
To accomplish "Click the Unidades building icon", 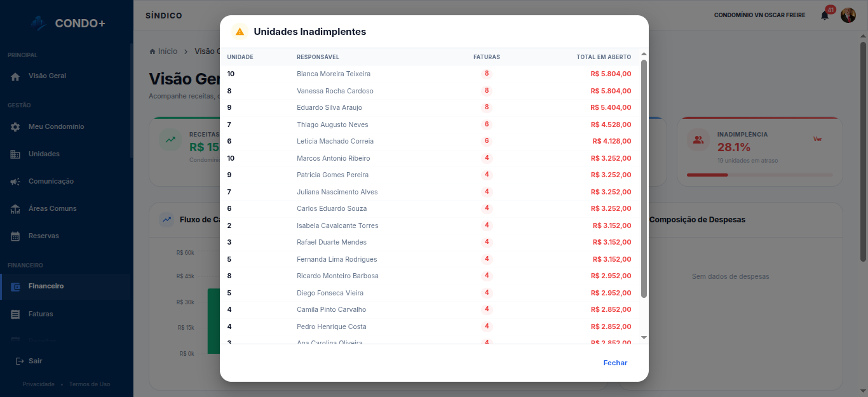I will click(15, 154).
